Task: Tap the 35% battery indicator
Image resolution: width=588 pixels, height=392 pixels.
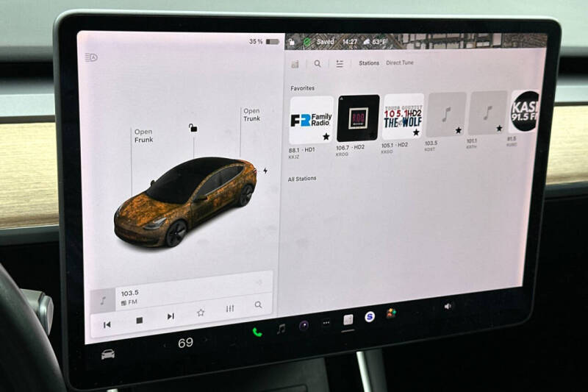Action: (x=264, y=41)
